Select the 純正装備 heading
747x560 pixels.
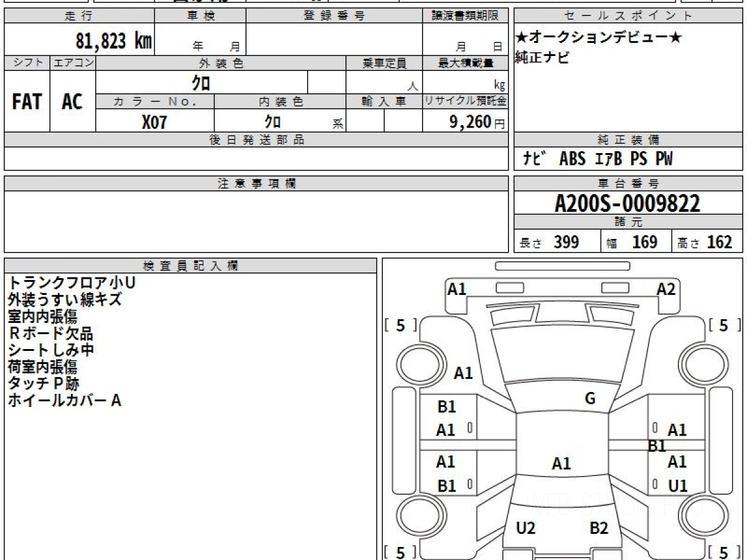pos(629,140)
